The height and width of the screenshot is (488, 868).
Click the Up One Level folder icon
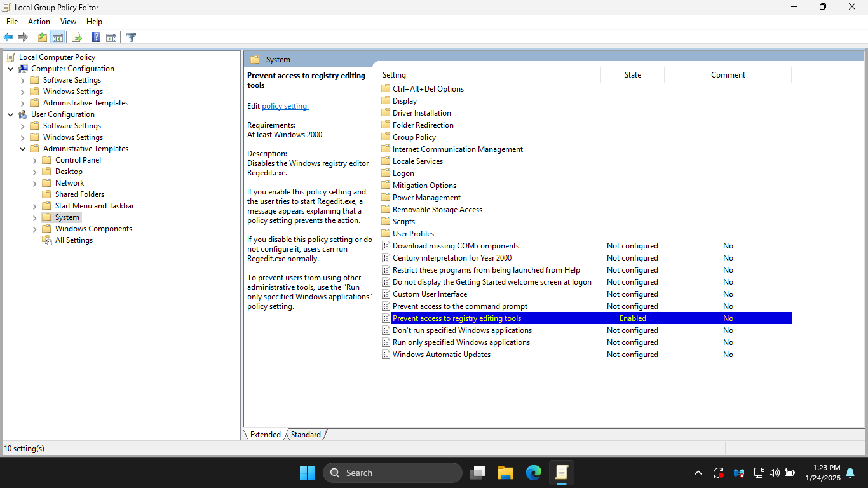43,37
